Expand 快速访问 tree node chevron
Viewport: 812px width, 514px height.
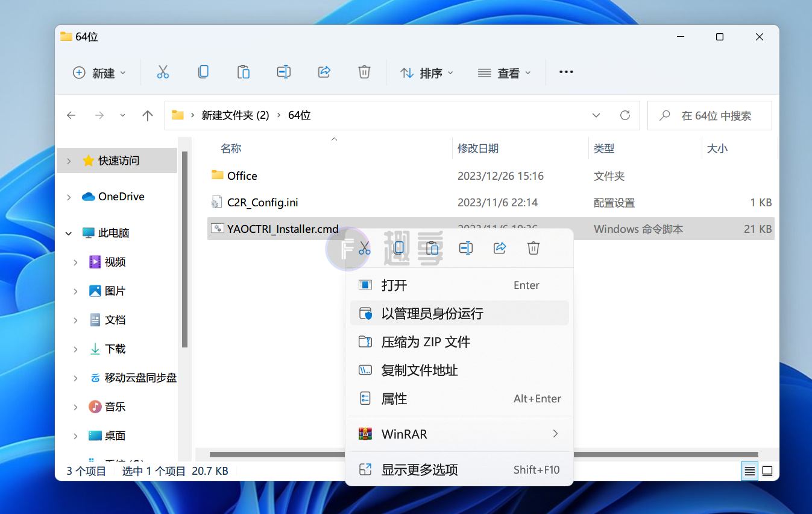pos(69,161)
